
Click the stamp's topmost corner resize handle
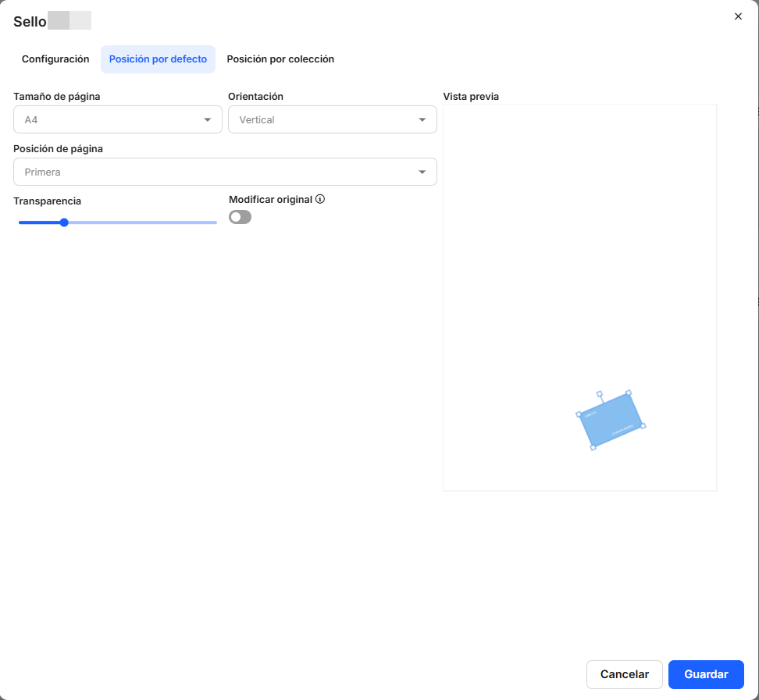[x=629, y=393]
